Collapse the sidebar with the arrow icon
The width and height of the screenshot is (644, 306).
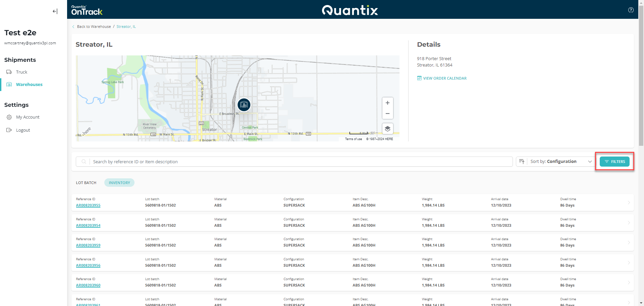55,11
